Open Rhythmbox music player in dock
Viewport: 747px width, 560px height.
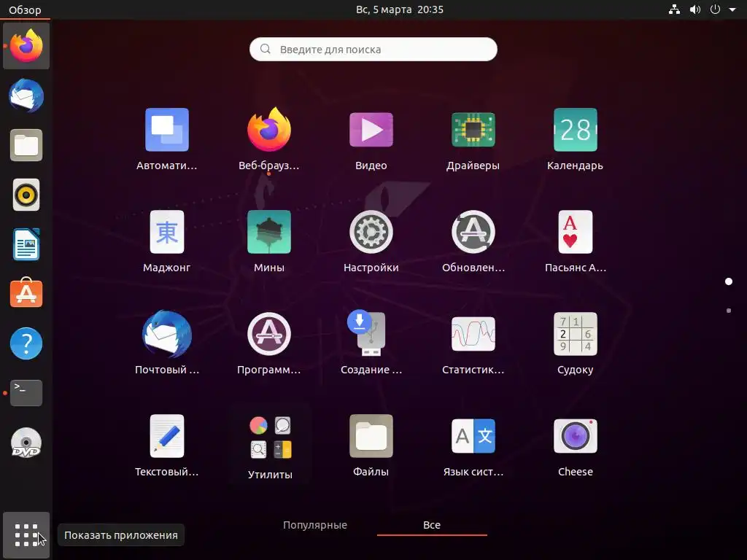[26, 195]
